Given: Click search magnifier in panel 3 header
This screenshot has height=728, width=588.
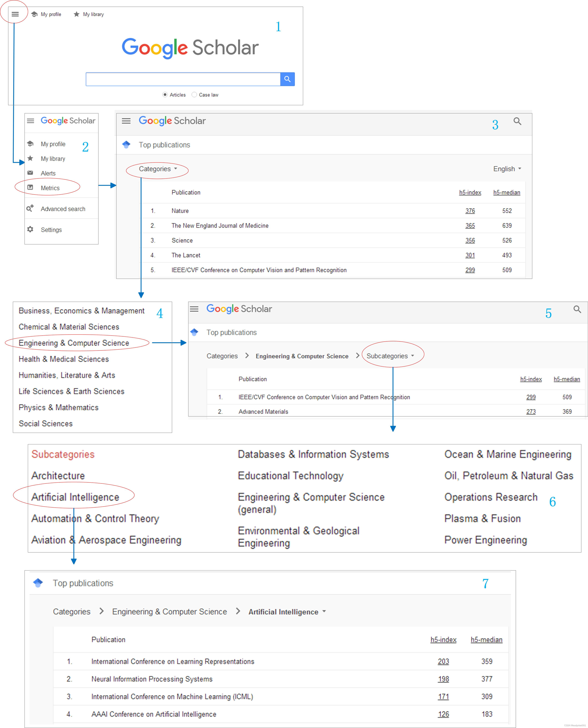Looking at the screenshot, I should click(517, 121).
